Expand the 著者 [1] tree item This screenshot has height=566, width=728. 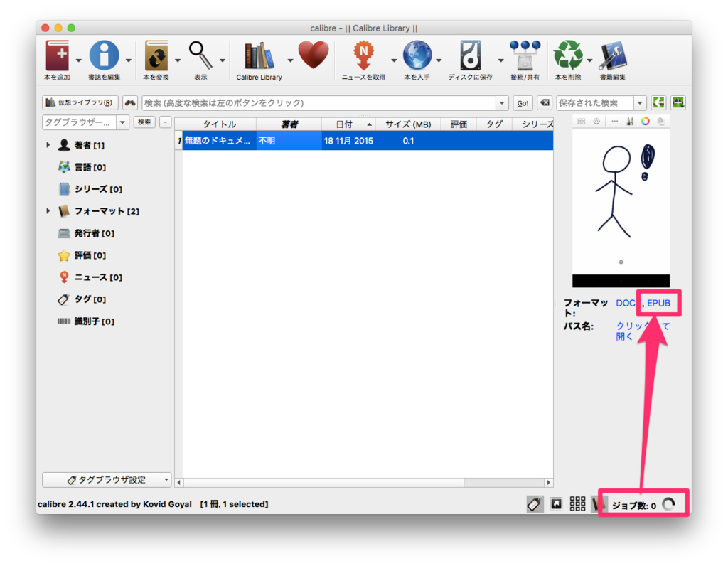pos(48,145)
